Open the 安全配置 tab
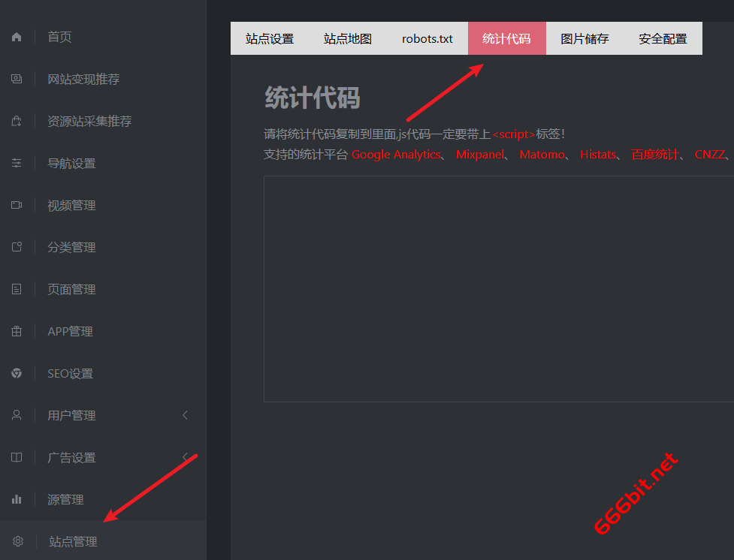This screenshot has height=560, width=734. [663, 38]
